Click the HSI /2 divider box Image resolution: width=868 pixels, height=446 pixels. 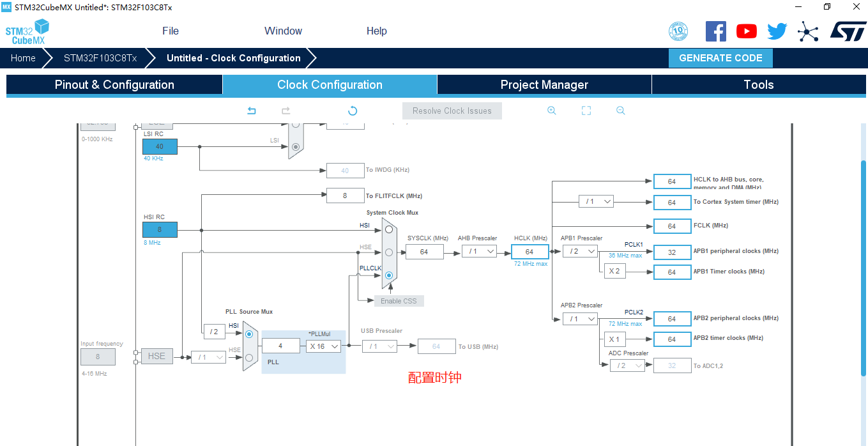pyautogui.click(x=215, y=332)
